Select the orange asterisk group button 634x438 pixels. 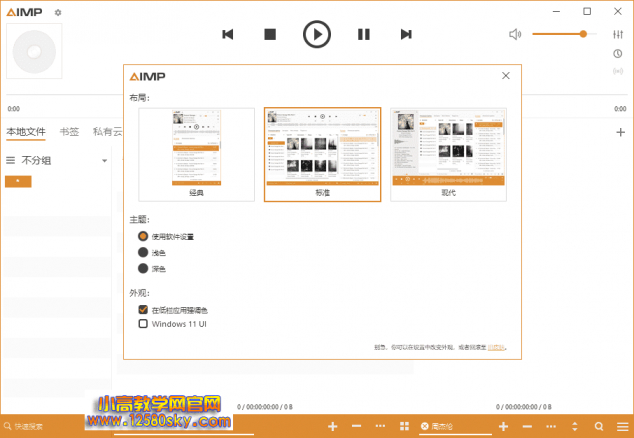tap(18, 182)
